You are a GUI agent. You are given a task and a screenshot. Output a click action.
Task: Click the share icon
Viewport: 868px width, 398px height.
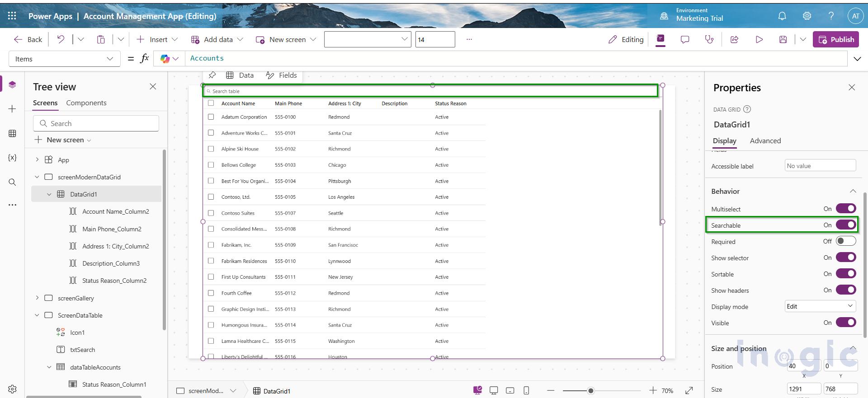click(x=735, y=40)
